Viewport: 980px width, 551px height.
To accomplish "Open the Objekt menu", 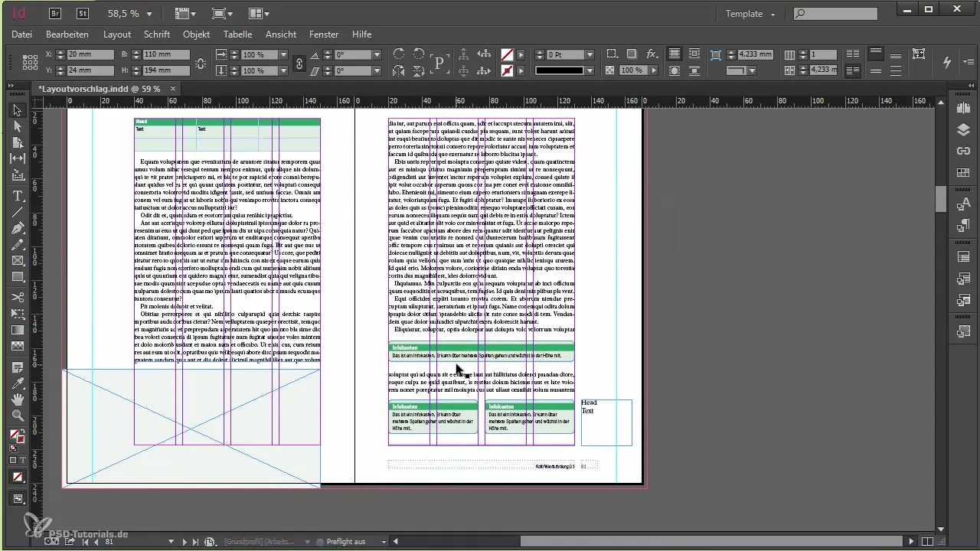I will pyautogui.click(x=196, y=34).
